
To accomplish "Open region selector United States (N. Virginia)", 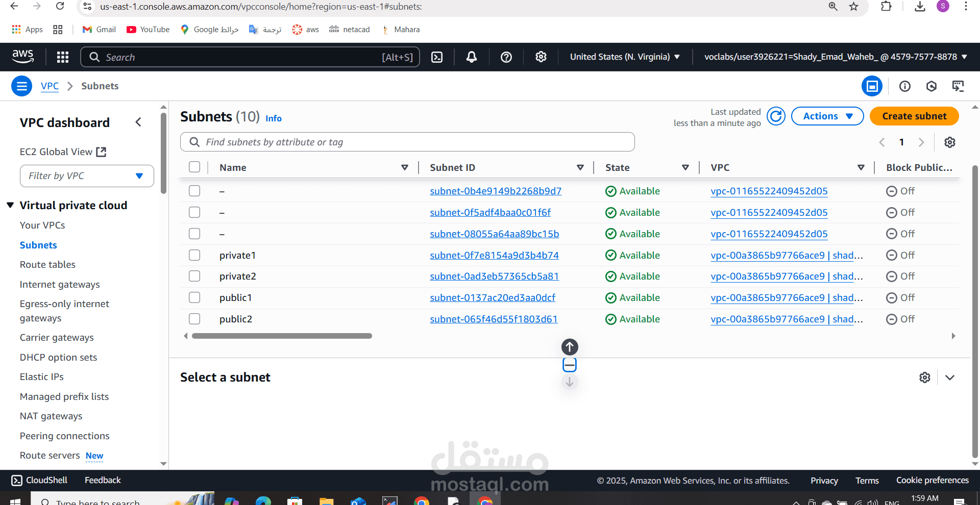I will [625, 57].
